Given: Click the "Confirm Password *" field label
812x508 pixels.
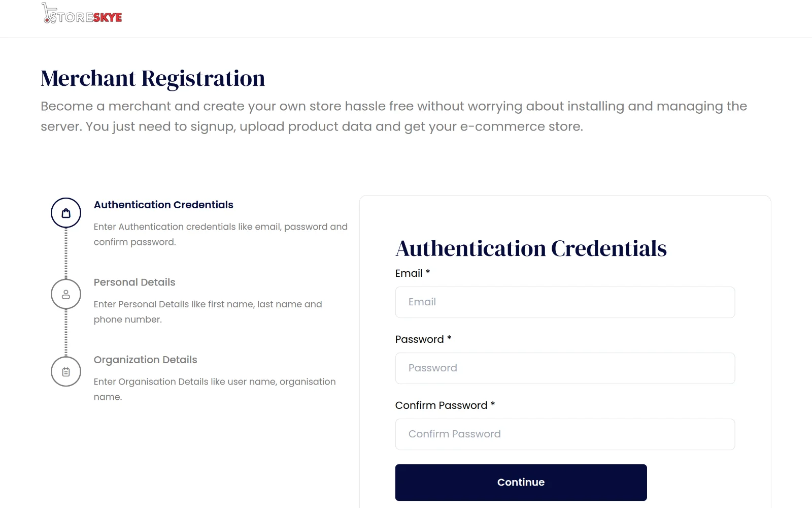Looking at the screenshot, I should point(445,405).
